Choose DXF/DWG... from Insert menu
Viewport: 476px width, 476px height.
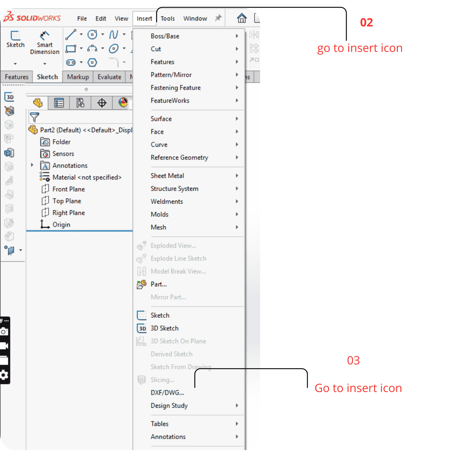167,392
